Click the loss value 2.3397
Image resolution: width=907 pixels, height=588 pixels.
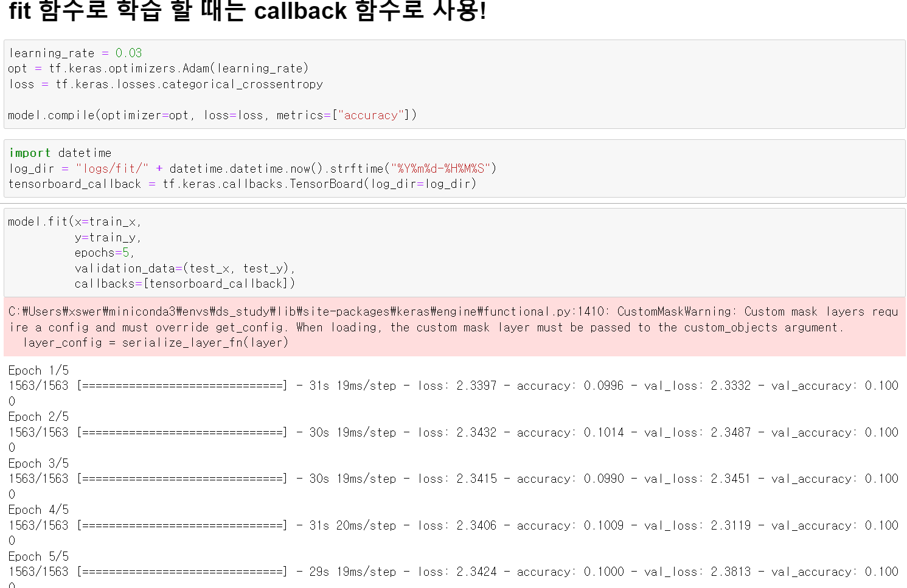pos(476,386)
